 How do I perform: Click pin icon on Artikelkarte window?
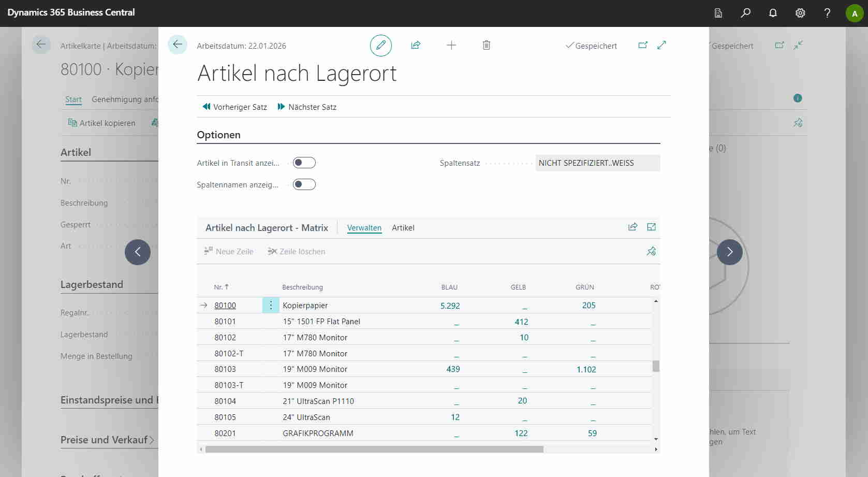tap(798, 123)
